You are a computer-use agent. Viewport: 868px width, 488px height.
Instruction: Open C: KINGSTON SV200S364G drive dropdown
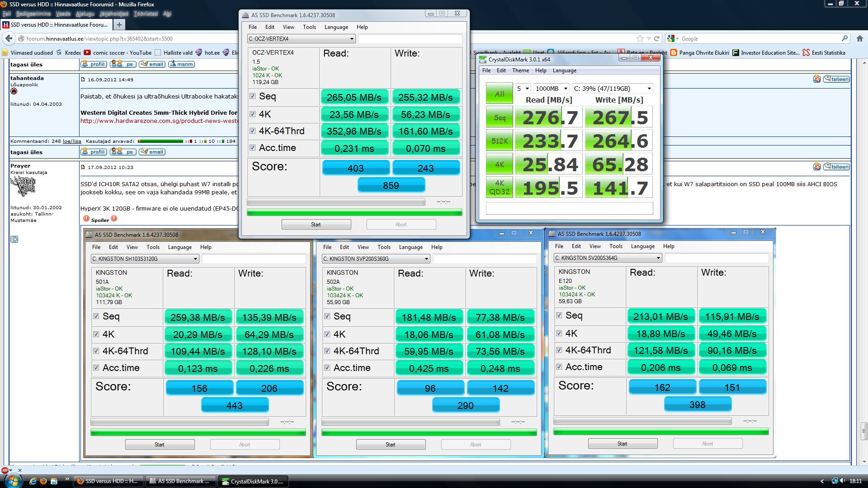[608, 258]
